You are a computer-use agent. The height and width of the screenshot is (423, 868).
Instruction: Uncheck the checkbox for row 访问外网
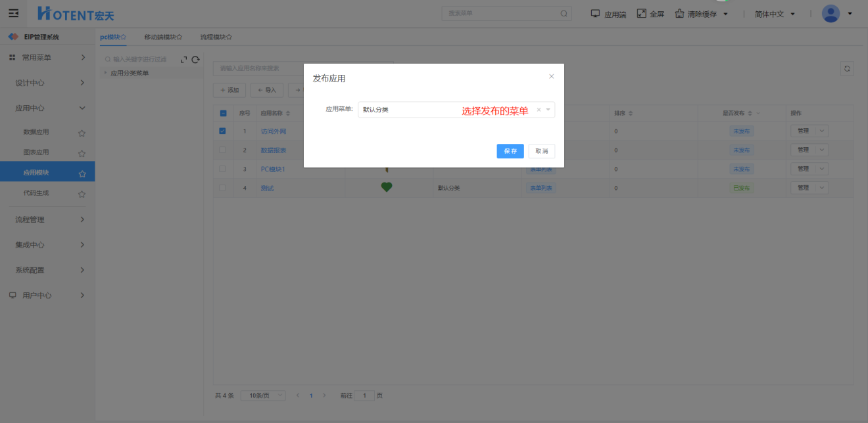pyautogui.click(x=222, y=131)
